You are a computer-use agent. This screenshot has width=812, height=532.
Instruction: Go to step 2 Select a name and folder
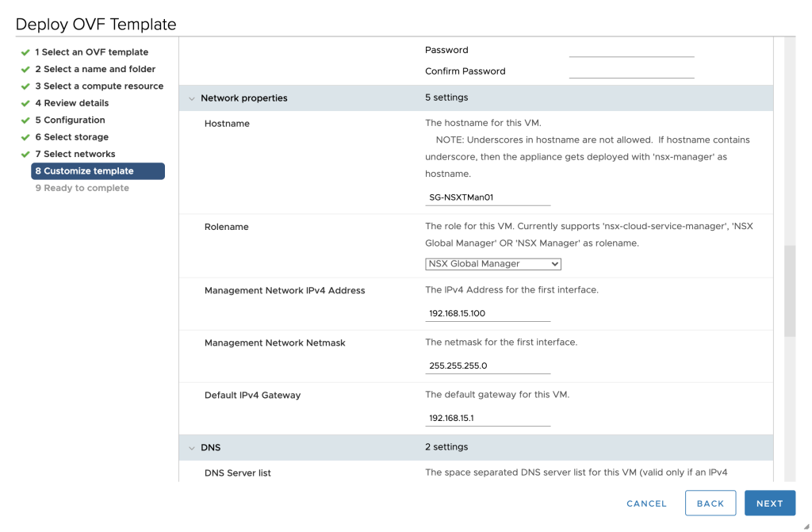point(95,69)
